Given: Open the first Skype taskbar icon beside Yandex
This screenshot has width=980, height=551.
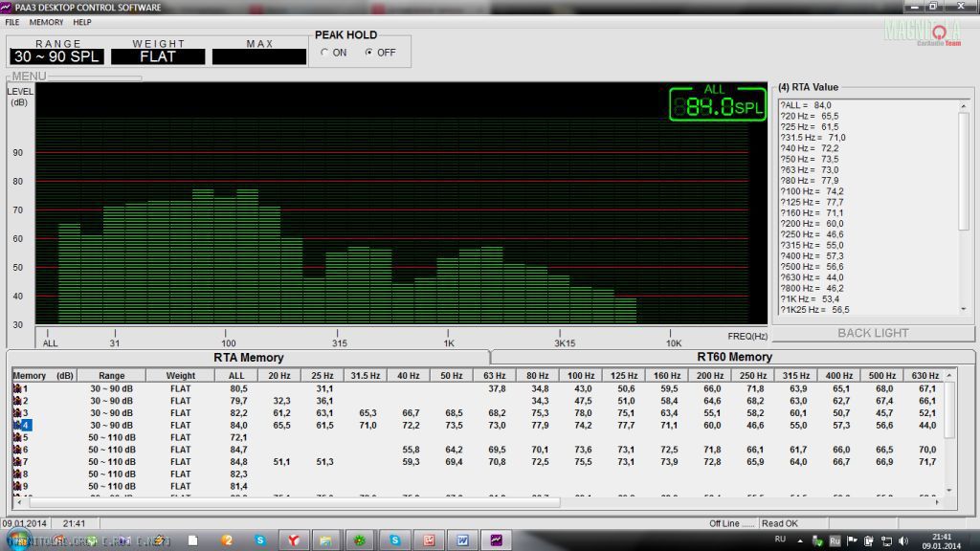Looking at the screenshot, I should tap(260, 540).
